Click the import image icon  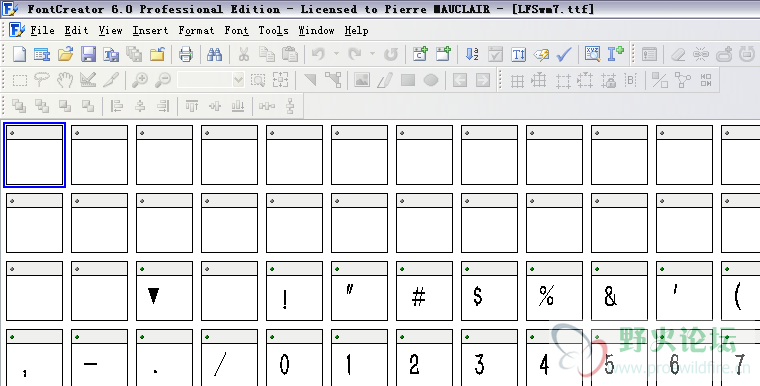(x=362, y=80)
